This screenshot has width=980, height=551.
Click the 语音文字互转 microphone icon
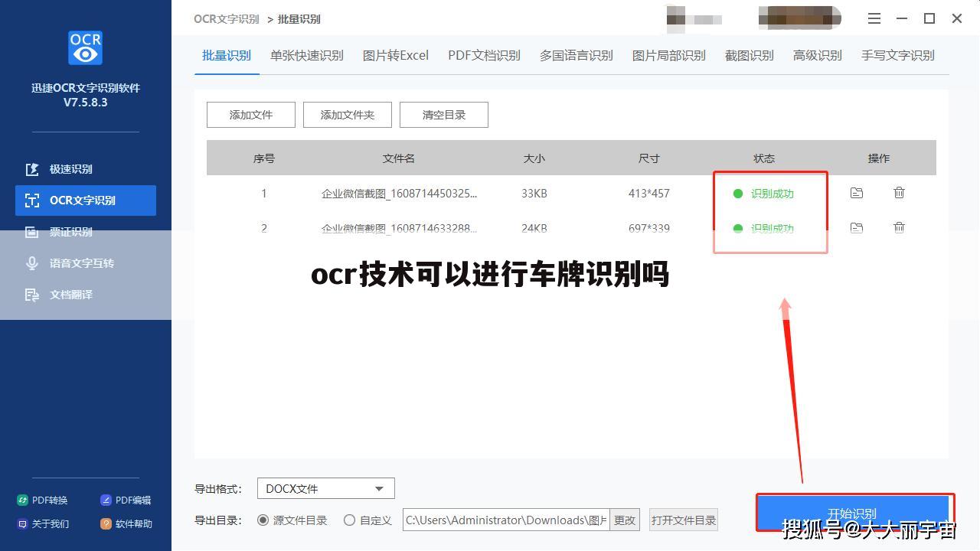click(32, 263)
